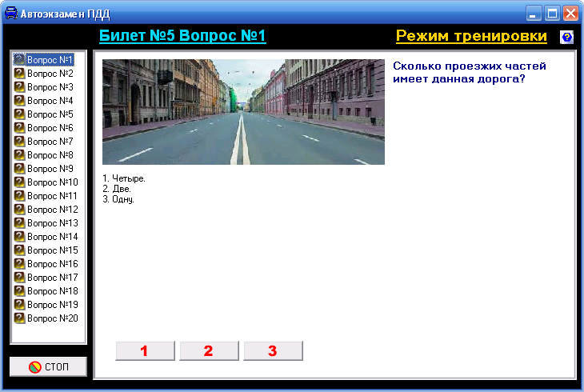This screenshot has width=584, height=392.
Task: Jump to Вопрос №5 in the list
Action: pos(50,114)
